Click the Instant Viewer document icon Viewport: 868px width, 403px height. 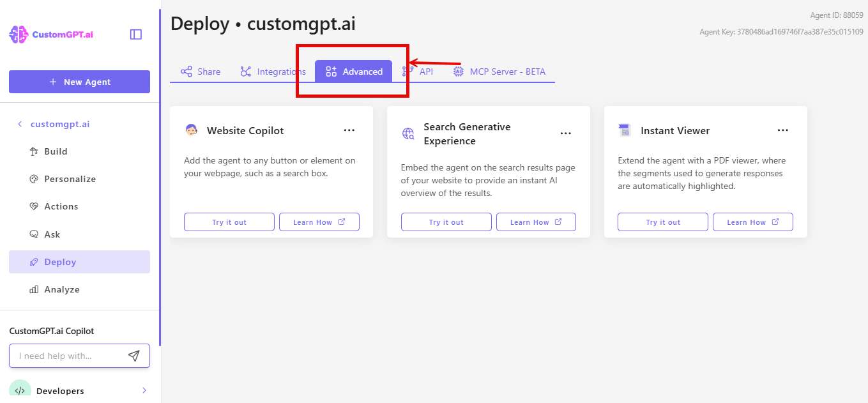pos(624,130)
